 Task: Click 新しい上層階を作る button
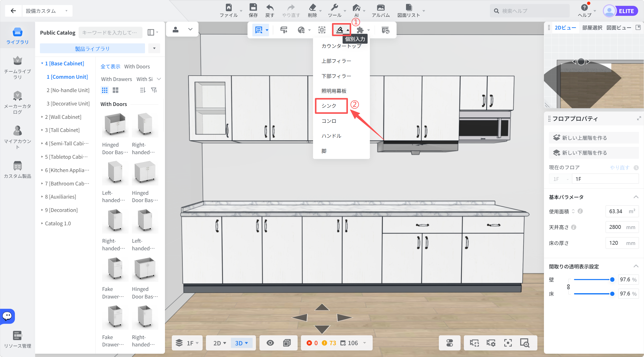click(x=594, y=138)
